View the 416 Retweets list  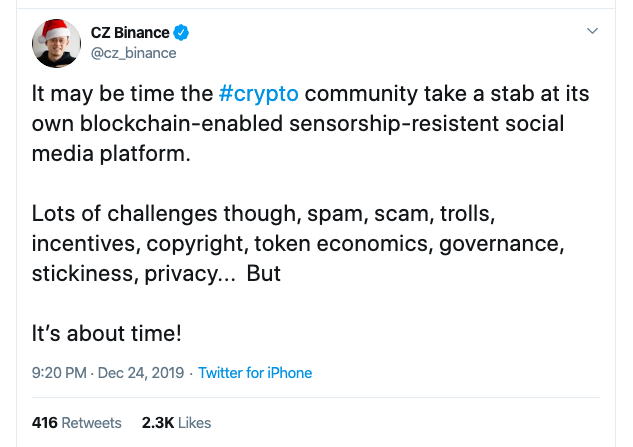77,423
